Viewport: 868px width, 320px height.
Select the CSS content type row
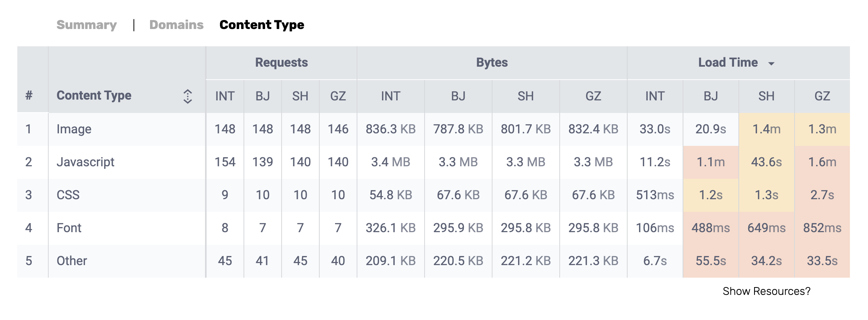pos(68,195)
